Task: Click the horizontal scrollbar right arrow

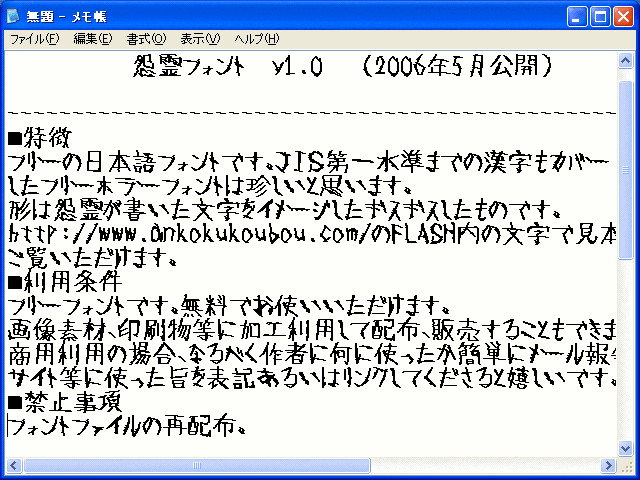Action: tap(608, 465)
